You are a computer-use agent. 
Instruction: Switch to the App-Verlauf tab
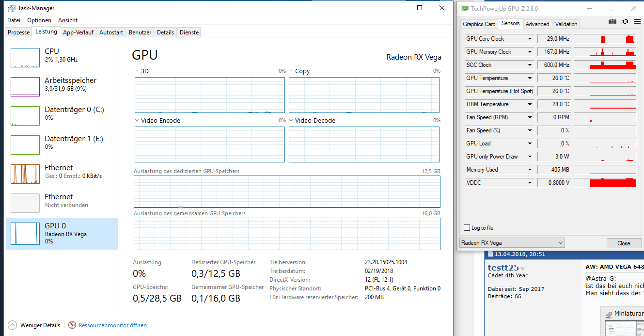point(78,32)
